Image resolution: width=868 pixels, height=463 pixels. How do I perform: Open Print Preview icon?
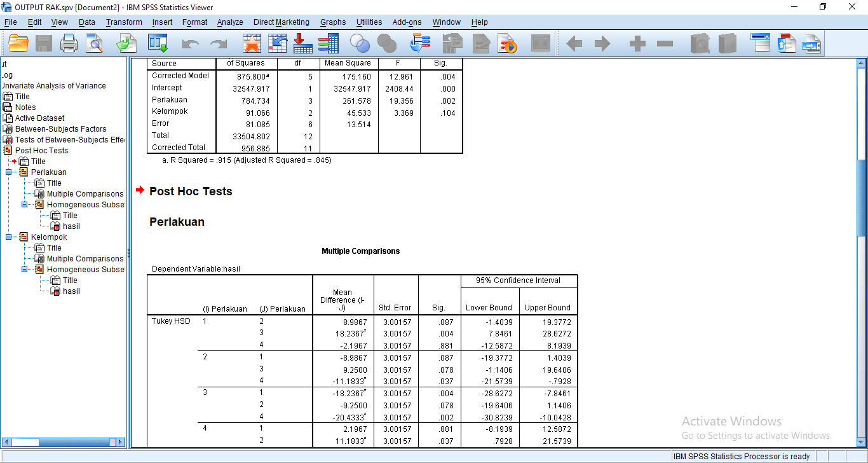click(95, 43)
